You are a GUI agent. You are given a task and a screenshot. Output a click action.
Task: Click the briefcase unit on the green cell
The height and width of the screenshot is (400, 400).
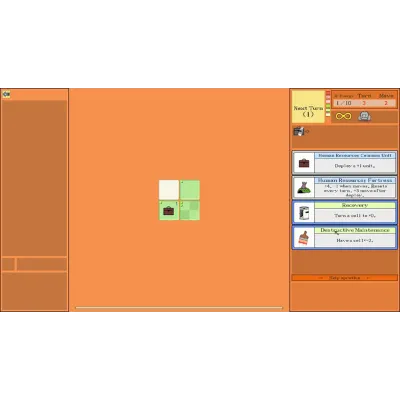click(x=169, y=211)
